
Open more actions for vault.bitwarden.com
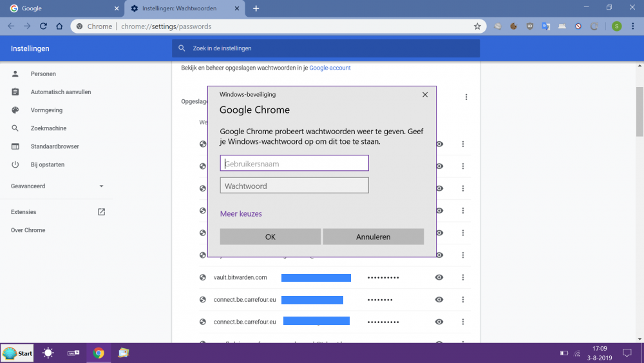(x=463, y=277)
